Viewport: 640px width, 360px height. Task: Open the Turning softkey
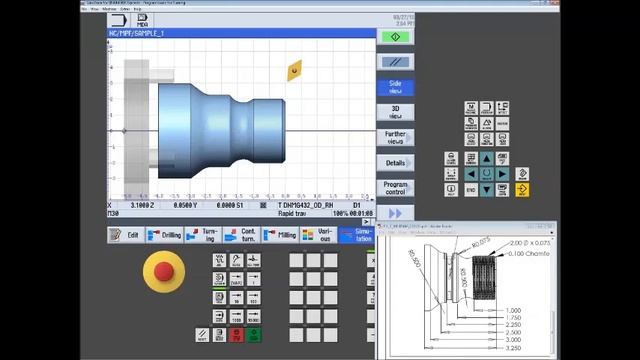(x=203, y=235)
